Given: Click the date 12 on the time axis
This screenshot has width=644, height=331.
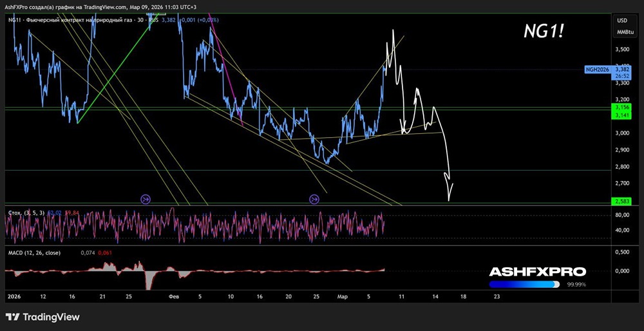Looking at the screenshot, I should coord(44,296).
